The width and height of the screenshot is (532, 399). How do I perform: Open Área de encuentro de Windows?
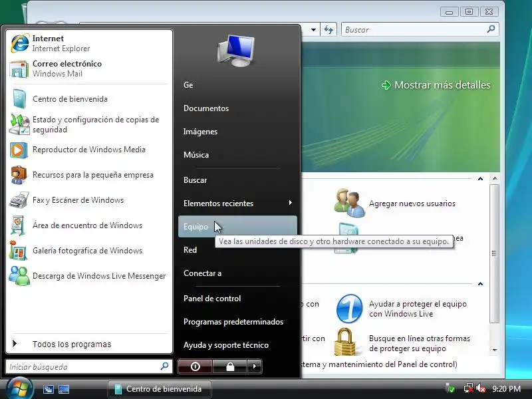[89, 225]
